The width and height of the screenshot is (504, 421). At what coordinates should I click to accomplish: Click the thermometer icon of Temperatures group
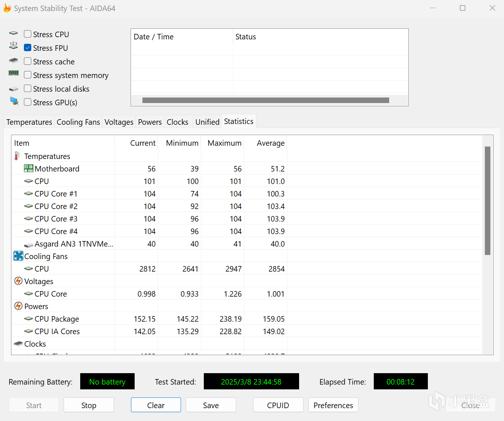coord(17,156)
